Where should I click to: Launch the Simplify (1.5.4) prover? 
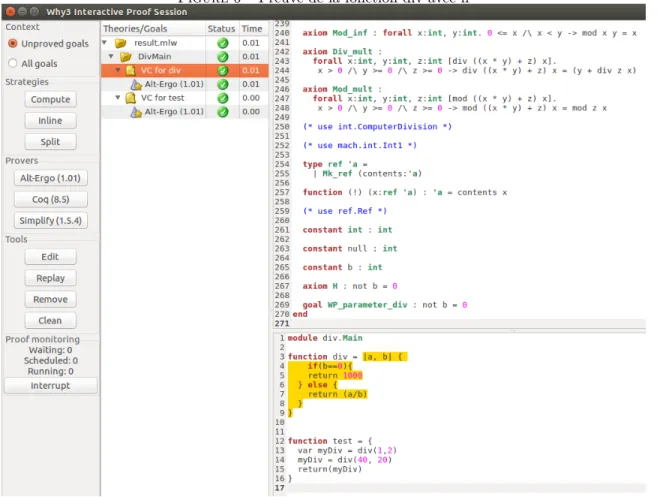coord(50,220)
